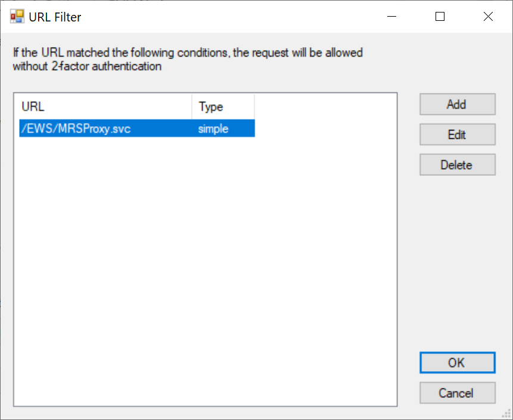Close the URL Filter dialog
The height and width of the screenshot is (420, 513).
click(x=488, y=17)
